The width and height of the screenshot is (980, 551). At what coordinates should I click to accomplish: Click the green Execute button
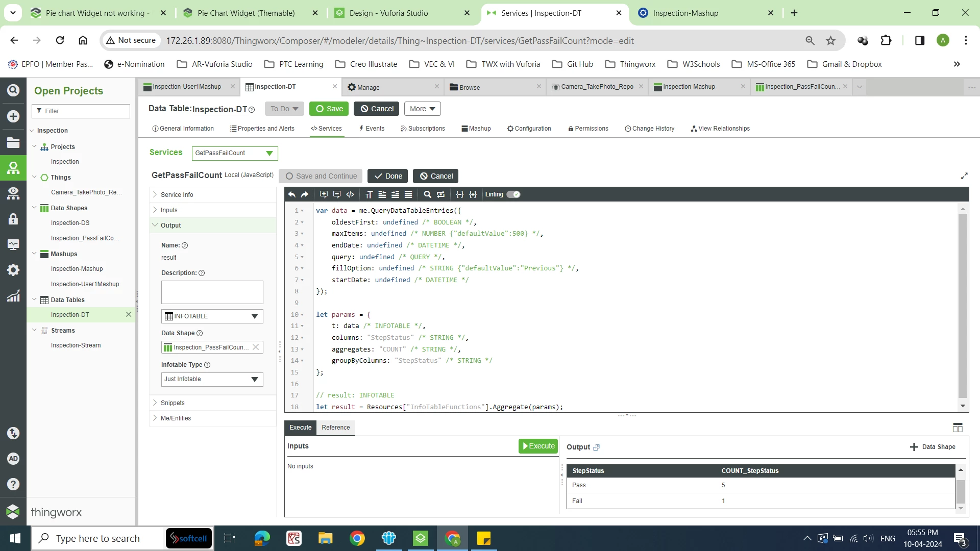point(538,446)
